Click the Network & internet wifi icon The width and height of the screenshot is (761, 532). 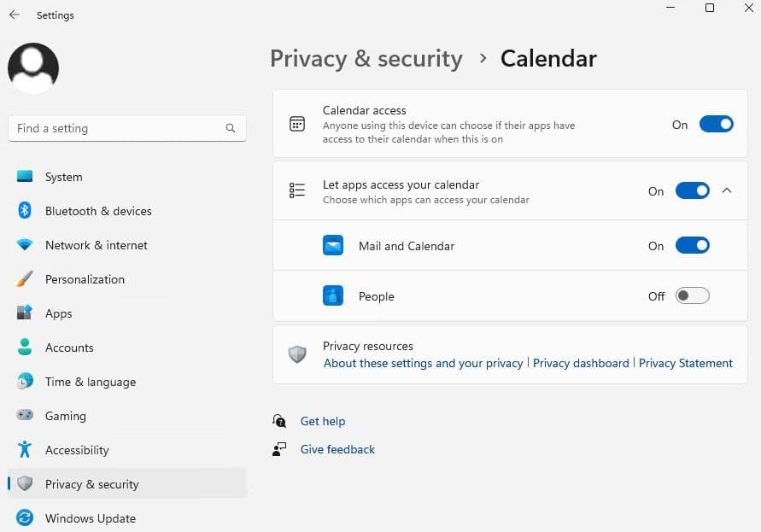coord(25,245)
